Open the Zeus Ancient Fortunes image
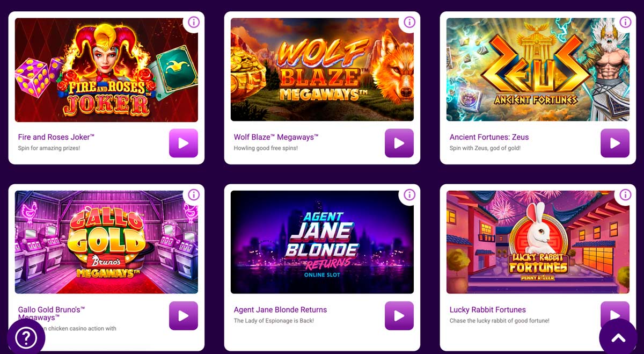Viewport: 644px width, 354px height. pos(538,70)
